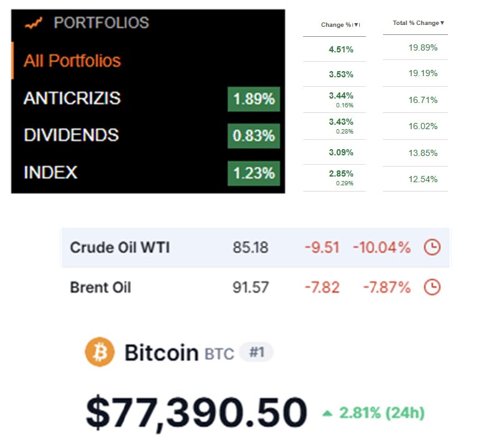
Task: Click the Portfolios chart line icon
Action: pyautogui.click(x=33, y=23)
